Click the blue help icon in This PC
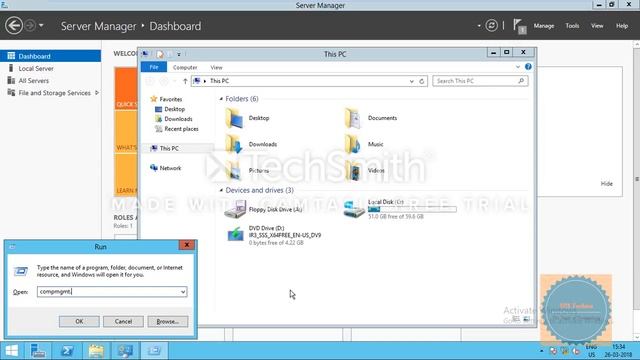This screenshot has height=360, width=640. point(528,67)
